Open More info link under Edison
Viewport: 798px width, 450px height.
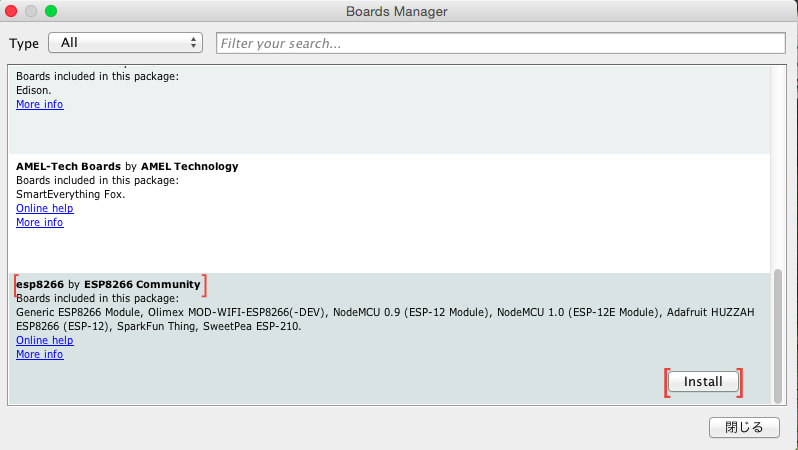pos(39,104)
